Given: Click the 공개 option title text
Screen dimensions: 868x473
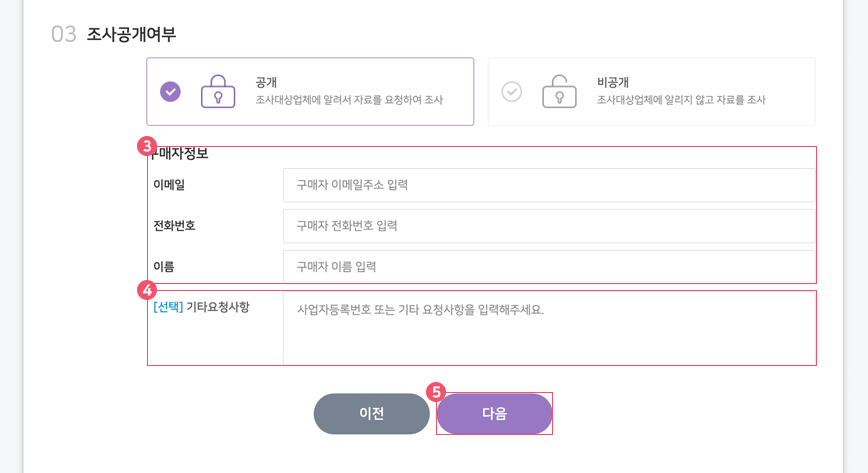Looking at the screenshot, I should tap(266, 83).
